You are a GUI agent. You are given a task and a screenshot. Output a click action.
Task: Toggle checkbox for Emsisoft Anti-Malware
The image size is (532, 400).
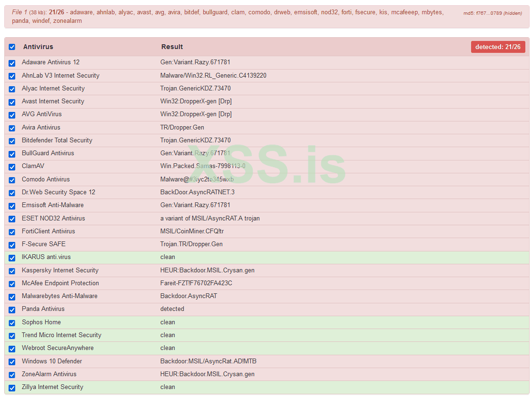[12, 206]
